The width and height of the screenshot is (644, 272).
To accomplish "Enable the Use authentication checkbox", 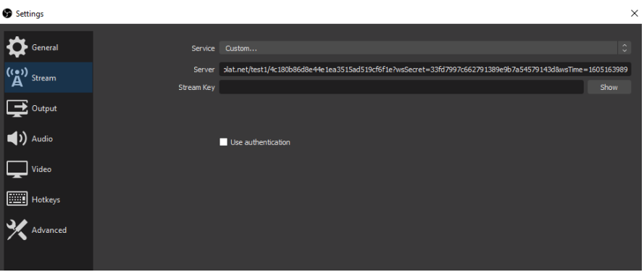I will tap(223, 142).
